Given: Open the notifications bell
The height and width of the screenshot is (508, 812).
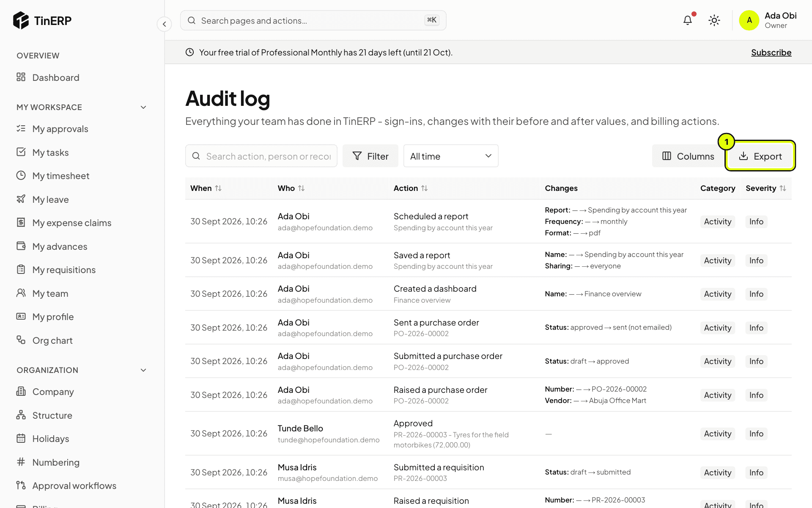Looking at the screenshot, I should (688, 20).
